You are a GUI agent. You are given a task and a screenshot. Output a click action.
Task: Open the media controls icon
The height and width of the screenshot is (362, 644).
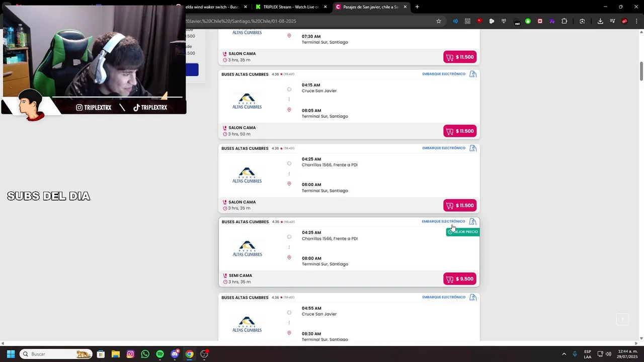pos(612,21)
